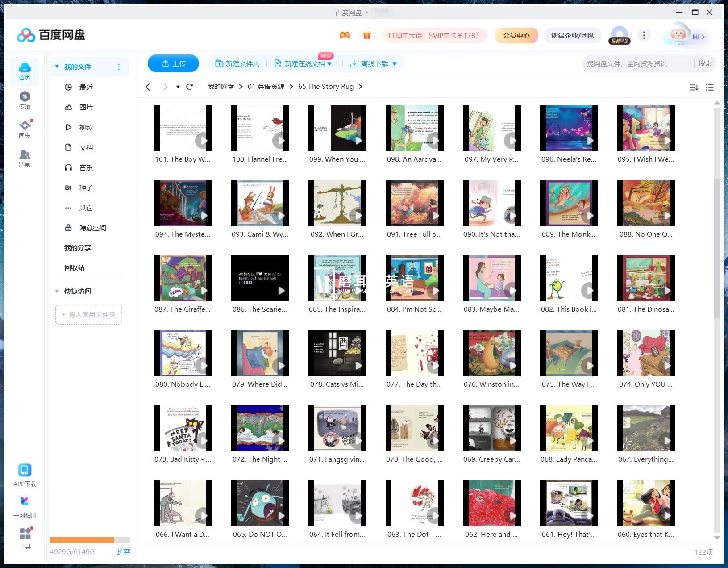
Task: Toggle the file sort order
Action: (x=694, y=88)
